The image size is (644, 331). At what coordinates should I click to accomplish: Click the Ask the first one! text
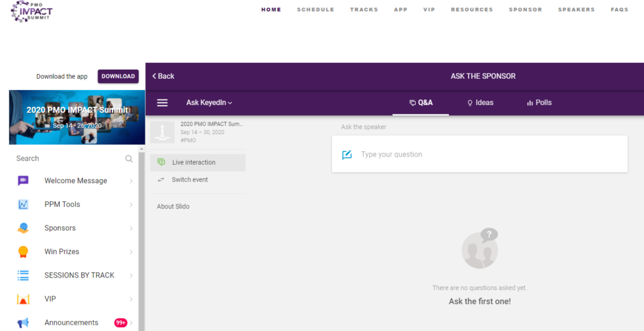point(480,301)
